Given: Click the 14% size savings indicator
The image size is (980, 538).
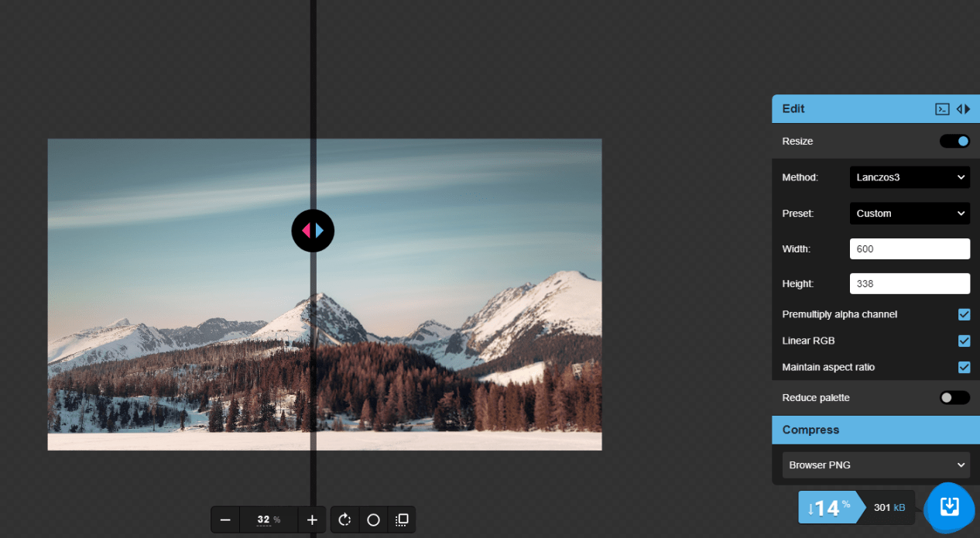Looking at the screenshot, I should (x=832, y=507).
